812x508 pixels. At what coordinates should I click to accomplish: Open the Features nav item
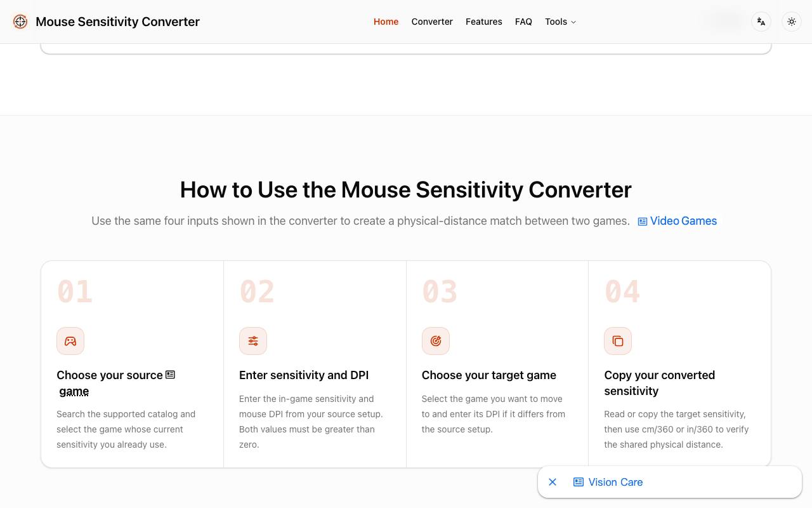coord(484,22)
